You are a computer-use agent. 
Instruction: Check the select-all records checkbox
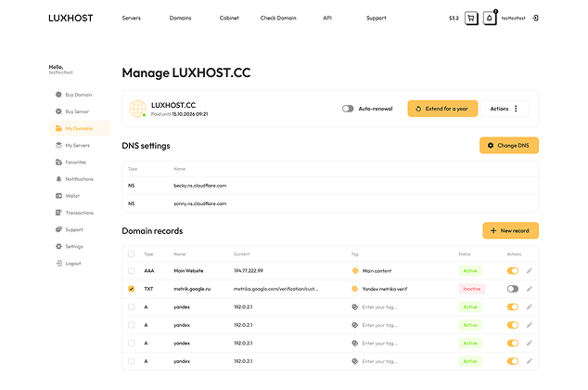[131, 253]
